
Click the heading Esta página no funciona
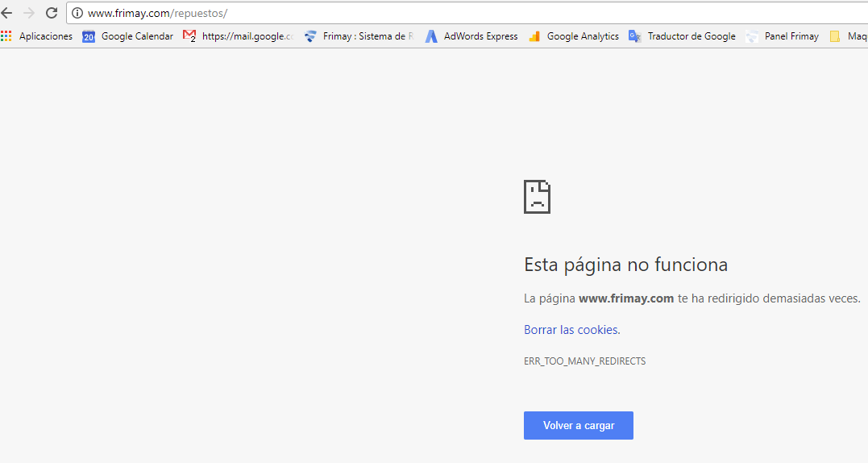click(625, 265)
